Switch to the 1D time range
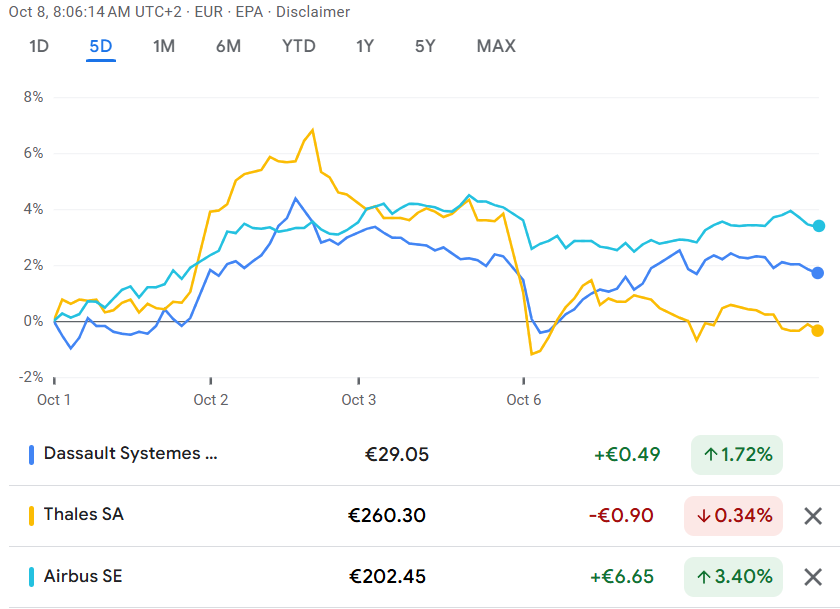840x609 pixels. (39, 46)
